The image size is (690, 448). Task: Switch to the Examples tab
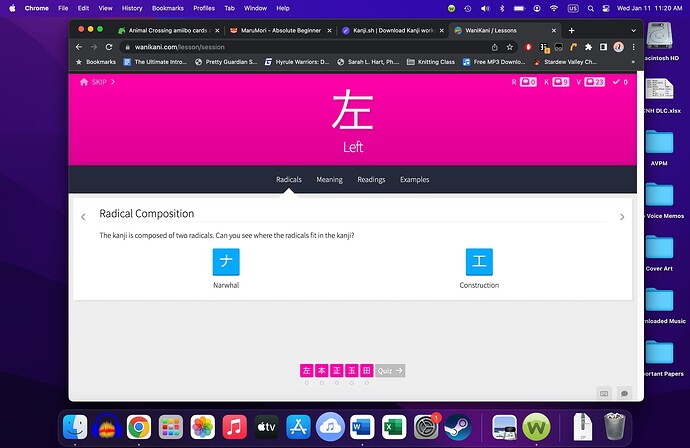[x=415, y=180]
